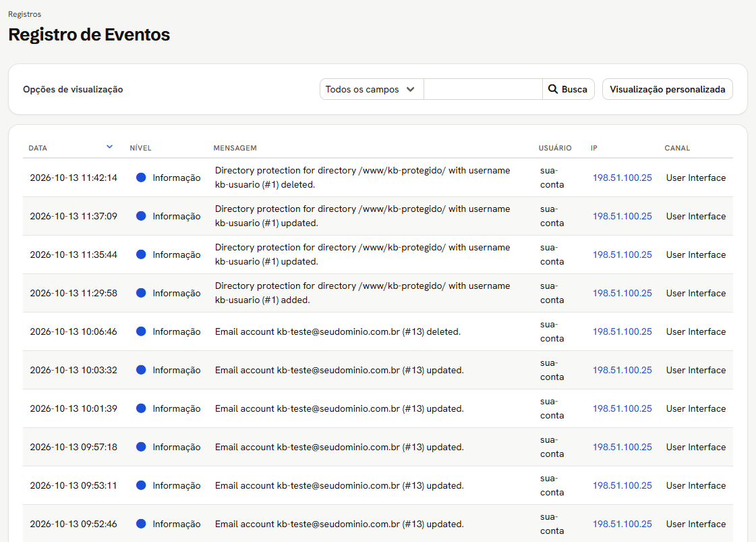Click the blue info dot in 09:53:11 row

pos(141,485)
